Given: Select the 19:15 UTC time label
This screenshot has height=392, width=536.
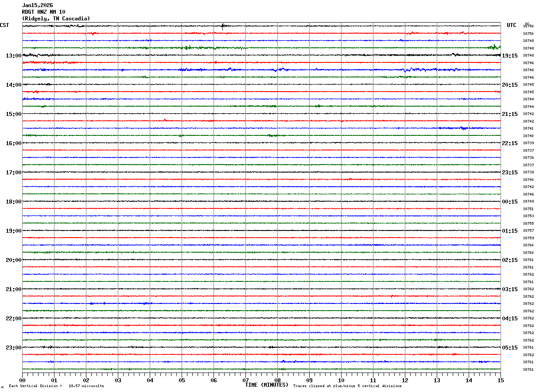Looking at the screenshot, I should point(509,56).
